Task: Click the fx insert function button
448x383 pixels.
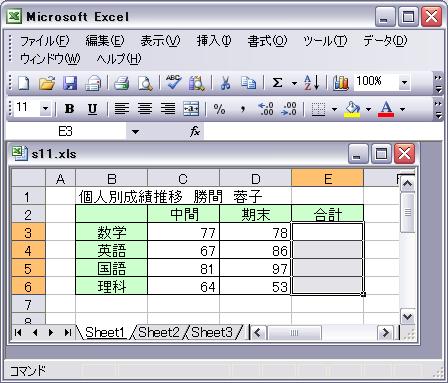Action: [195, 132]
